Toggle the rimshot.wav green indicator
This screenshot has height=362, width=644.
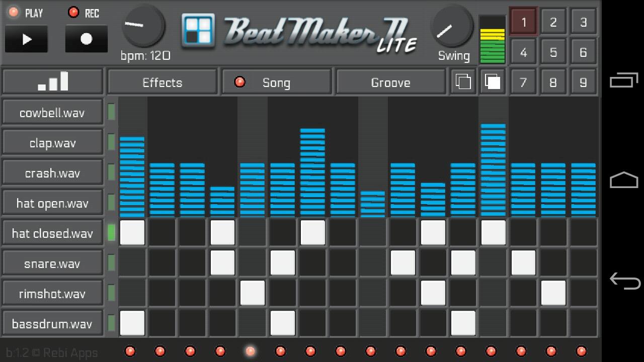[111, 293]
